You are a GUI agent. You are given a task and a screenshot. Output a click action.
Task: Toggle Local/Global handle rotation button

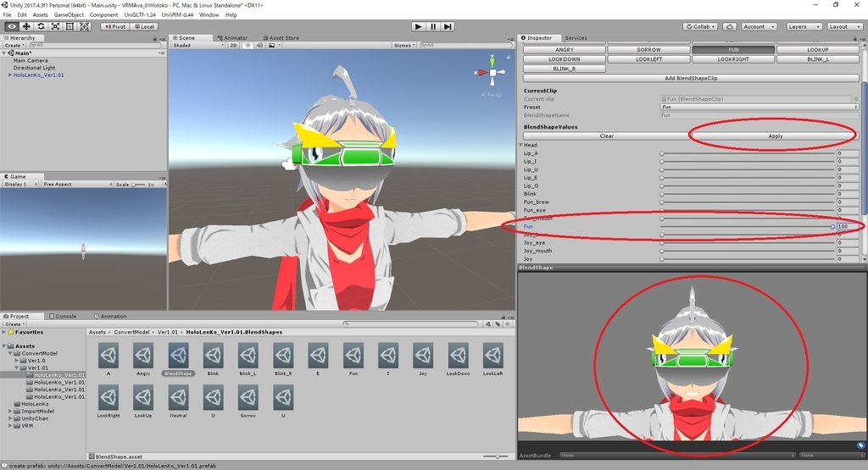pyautogui.click(x=144, y=26)
